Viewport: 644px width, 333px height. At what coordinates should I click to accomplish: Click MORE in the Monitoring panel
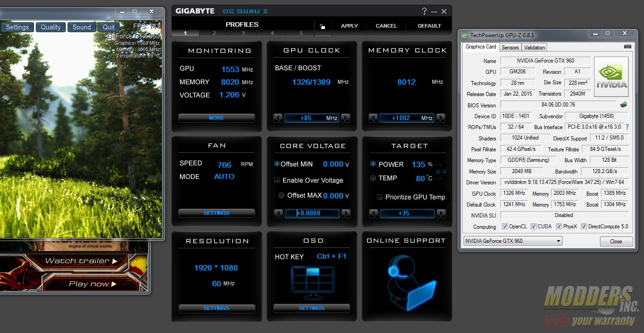pyautogui.click(x=217, y=118)
